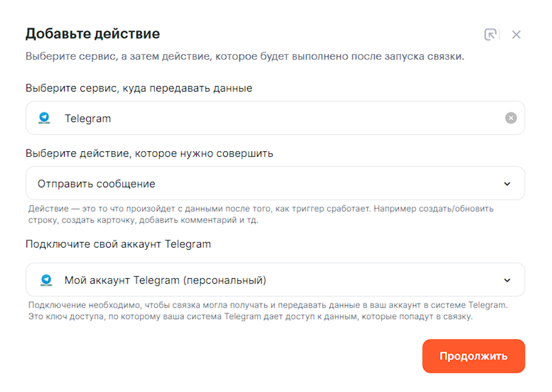This screenshot has height=392, width=552.
Task: Click helper text starting "Подключение необходимо"
Action: (268, 305)
